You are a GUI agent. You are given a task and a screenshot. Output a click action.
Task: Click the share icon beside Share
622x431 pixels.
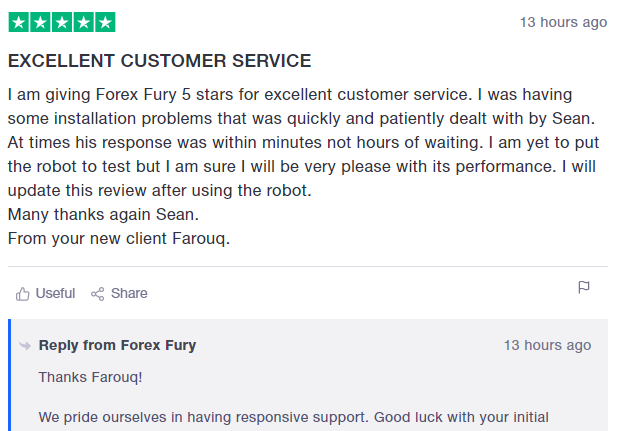coord(98,294)
